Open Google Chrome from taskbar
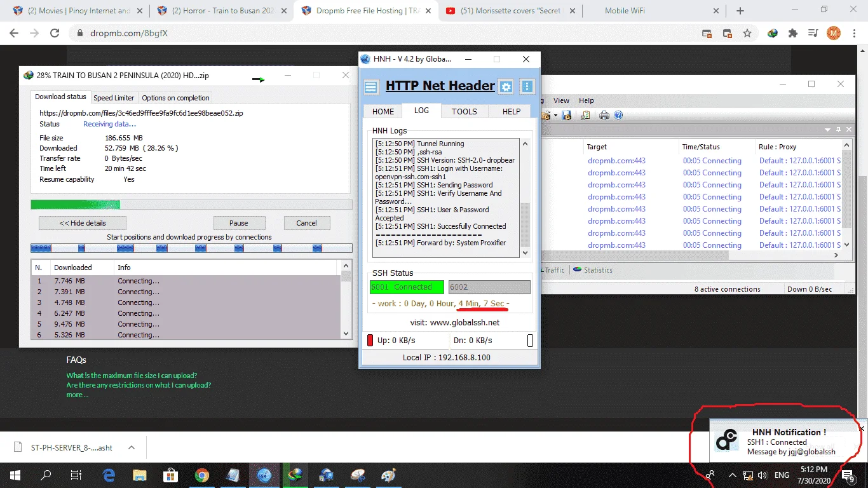The width and height of the screenshot is (868, 488). click(201, 474)
